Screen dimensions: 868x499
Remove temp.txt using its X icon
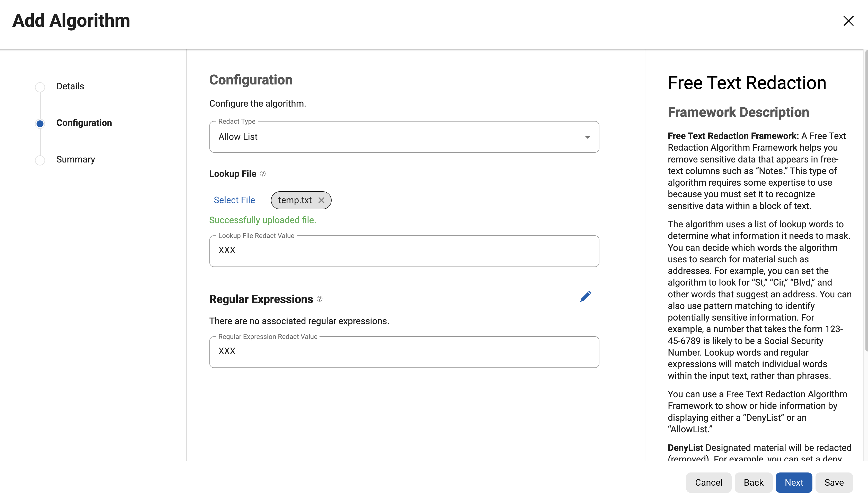pos(321,200)
